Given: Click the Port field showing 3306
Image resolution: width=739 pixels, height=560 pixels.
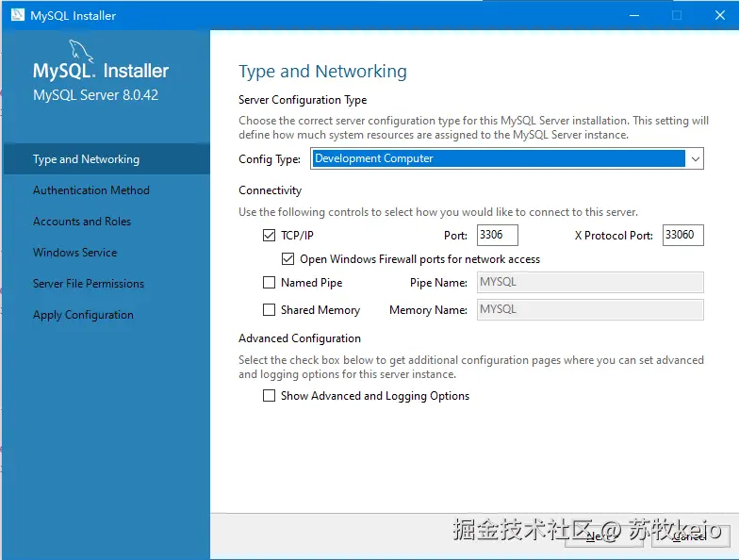Looking at the screenshot, I should pos(498,235).
